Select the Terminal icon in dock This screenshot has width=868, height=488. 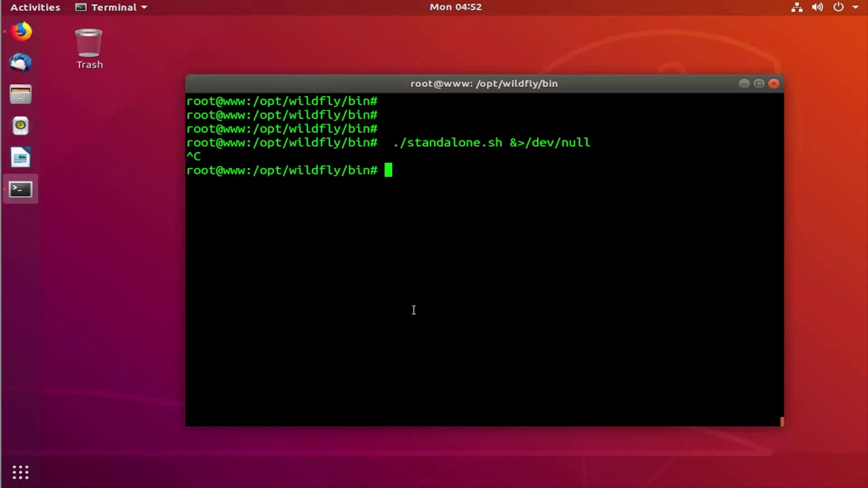pos(20,189)
